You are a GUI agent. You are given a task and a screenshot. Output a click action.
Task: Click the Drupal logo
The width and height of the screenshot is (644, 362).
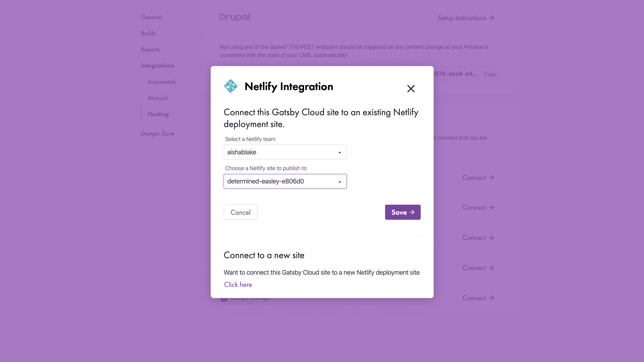(235, 17)
